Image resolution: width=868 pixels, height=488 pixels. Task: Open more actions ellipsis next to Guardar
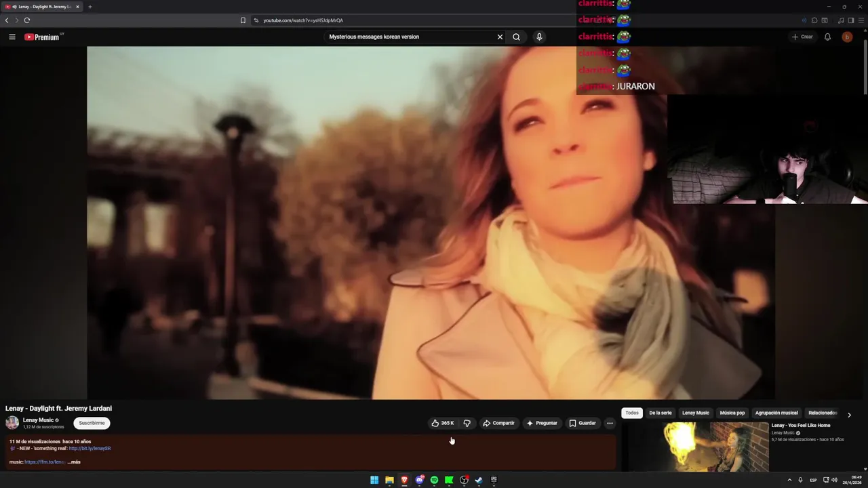610,423
